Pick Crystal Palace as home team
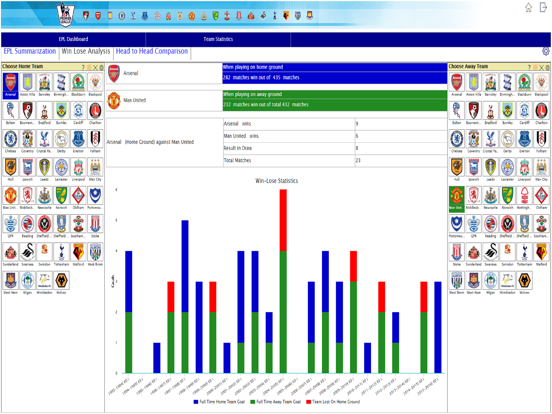 coord(44,141)
